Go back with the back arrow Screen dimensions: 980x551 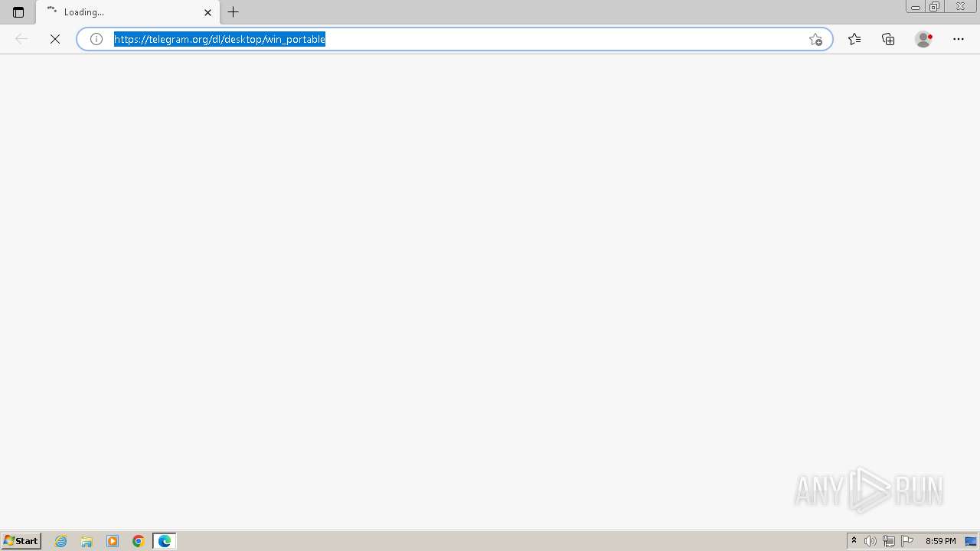coord(21,39)
